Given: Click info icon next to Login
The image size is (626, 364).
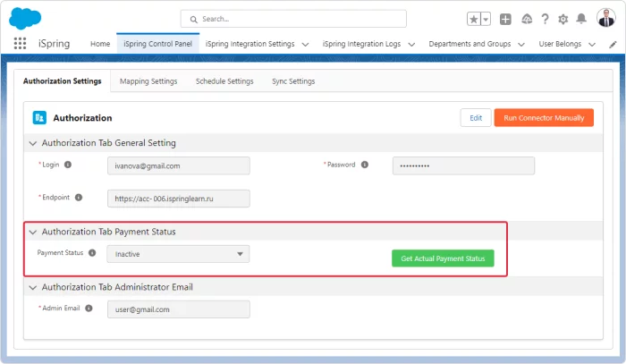Looking at the screenshot, I should click(68, 165).
